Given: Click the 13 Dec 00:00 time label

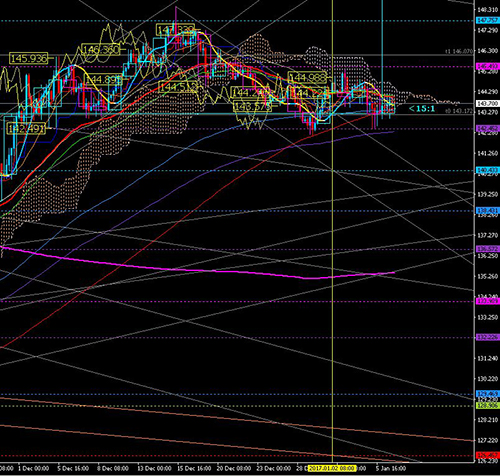Looking at the screenshot, I should pos(154,468).
